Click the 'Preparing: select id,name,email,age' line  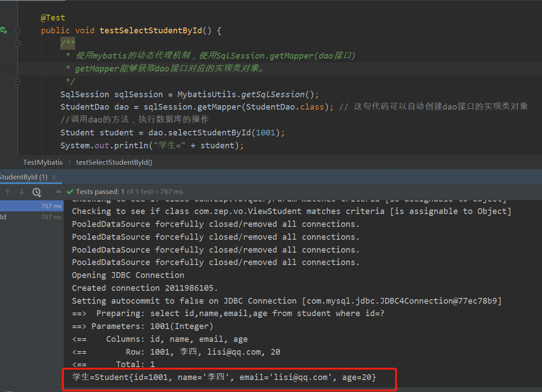(228, 313)
